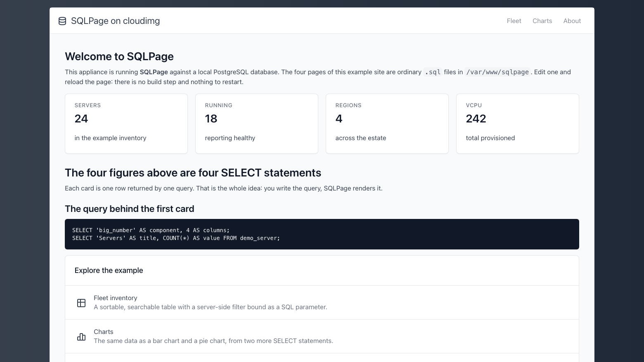Click 'across the estate' text
The width and height of the screenshot is (644, 362).
[361, 138]
